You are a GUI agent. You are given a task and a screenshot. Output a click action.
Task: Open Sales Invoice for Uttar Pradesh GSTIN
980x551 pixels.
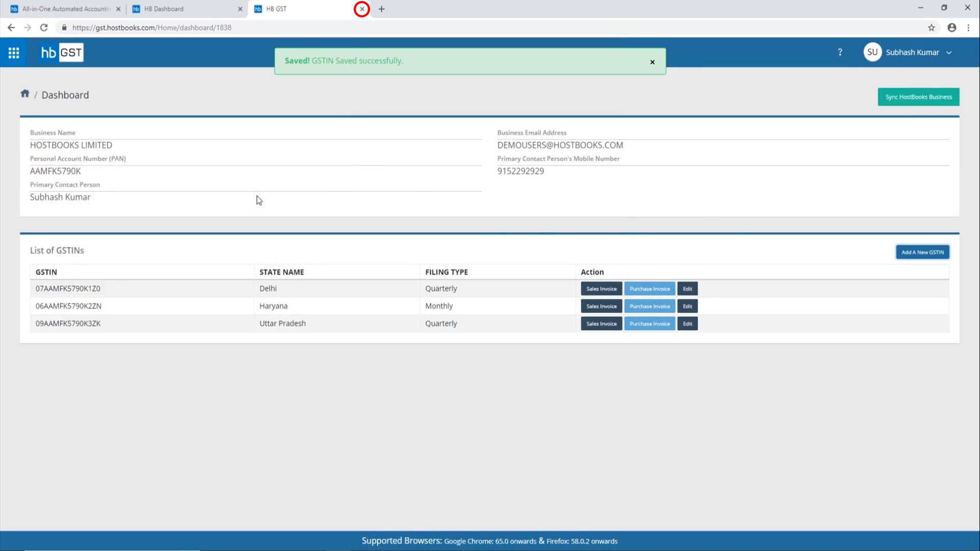tap(601, 323)
